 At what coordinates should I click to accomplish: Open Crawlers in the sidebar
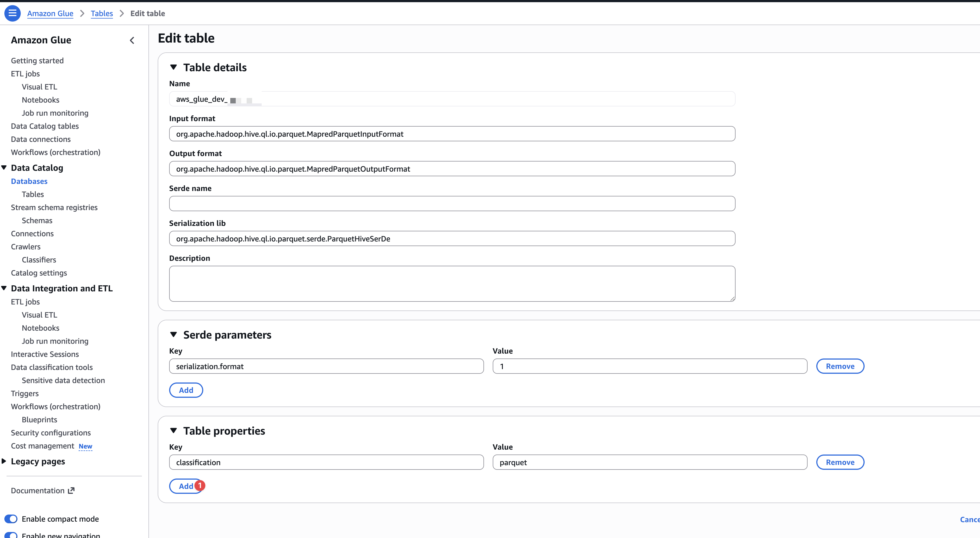[25, 247]
